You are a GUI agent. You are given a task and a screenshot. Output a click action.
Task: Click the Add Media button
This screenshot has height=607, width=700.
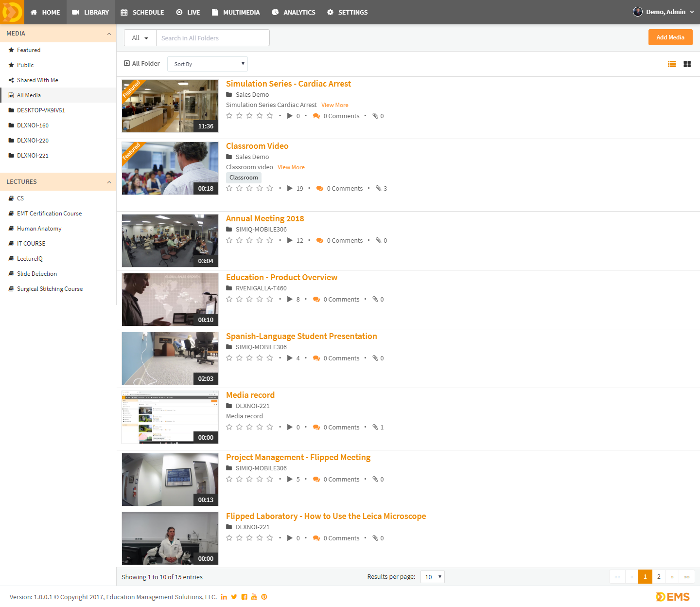coord(670,37)
